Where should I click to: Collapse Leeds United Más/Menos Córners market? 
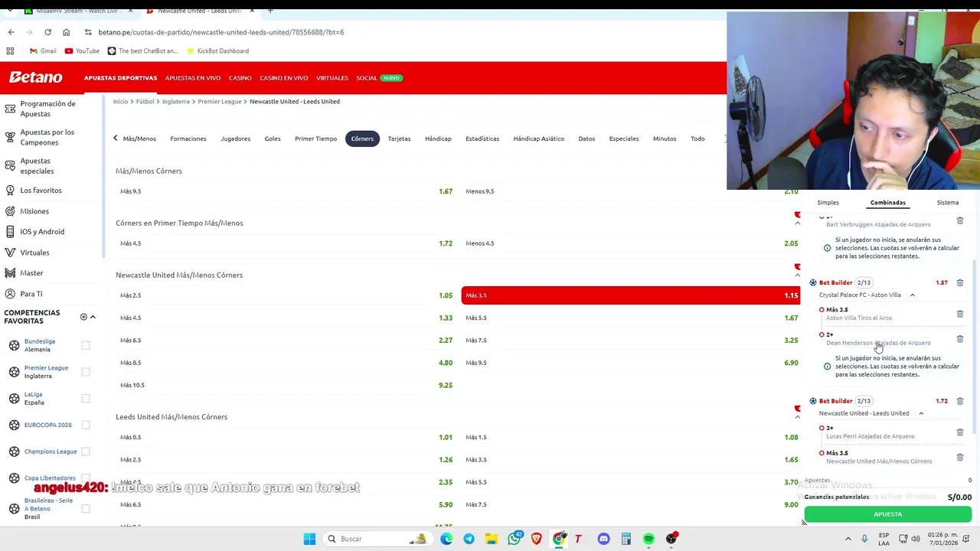[x=797, y=417]
